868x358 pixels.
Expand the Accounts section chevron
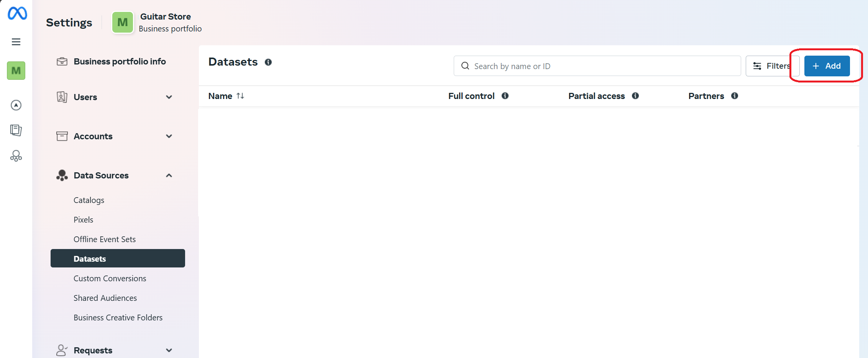tap(169, 136)
